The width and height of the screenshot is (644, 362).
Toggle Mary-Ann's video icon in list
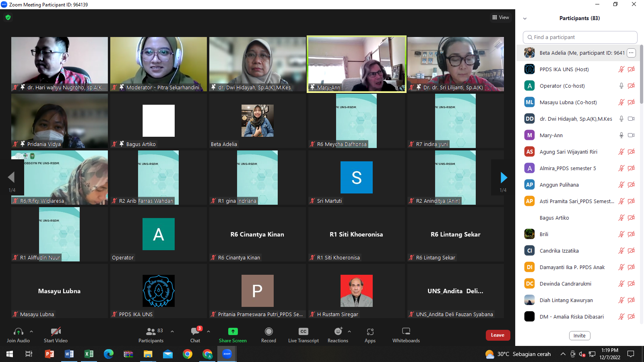(631, 135)
